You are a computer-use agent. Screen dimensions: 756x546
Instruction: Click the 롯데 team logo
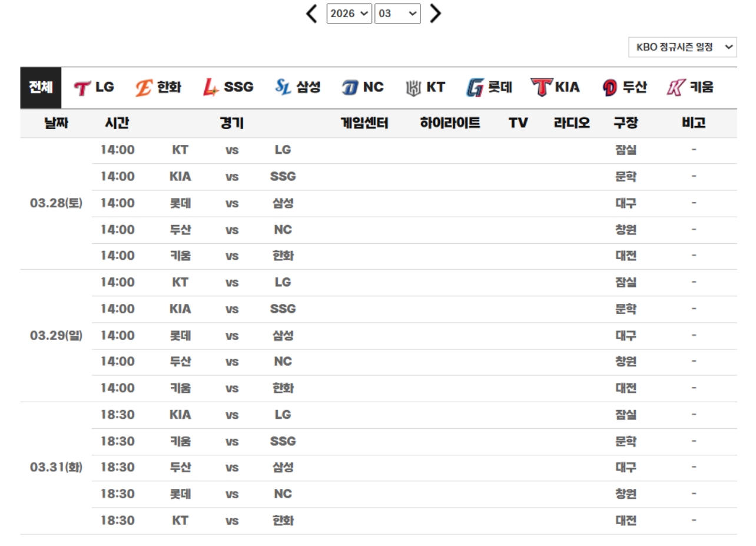pyautogui.click(x=475, y=88)
